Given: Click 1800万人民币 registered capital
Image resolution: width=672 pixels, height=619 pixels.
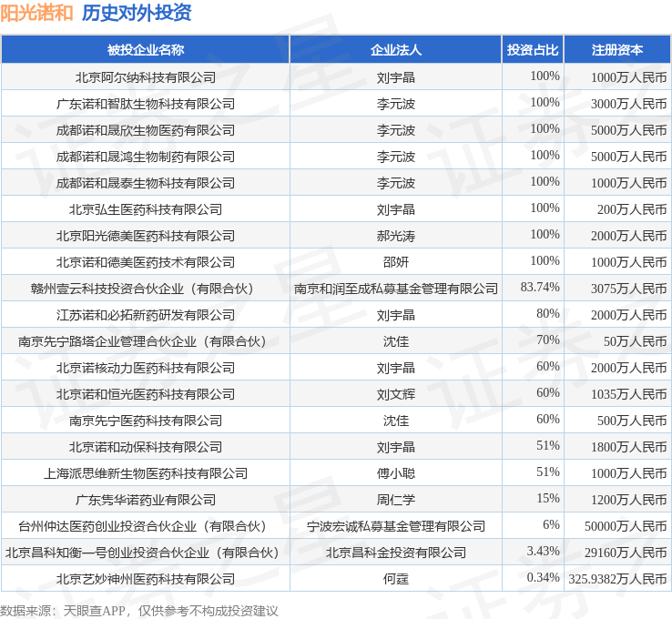Looking at the screenshot, I should click(x=628, y=447).
